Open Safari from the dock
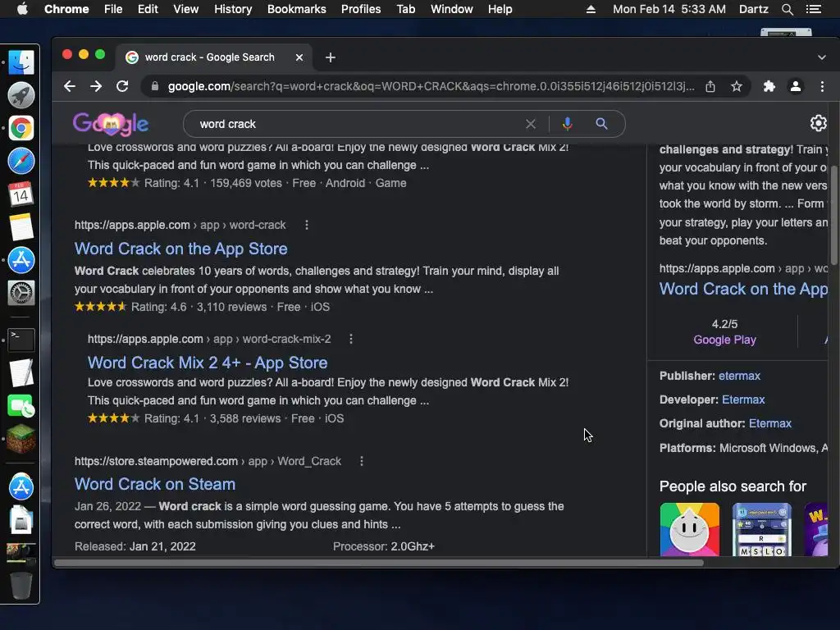The height and width of the screenshot is (630, 840). (x=21, y=162)
